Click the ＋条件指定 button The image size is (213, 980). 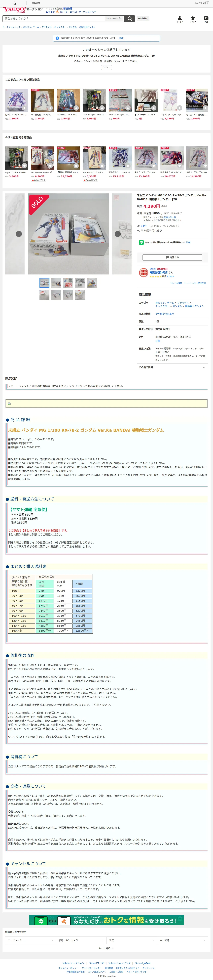pos(143,18)
